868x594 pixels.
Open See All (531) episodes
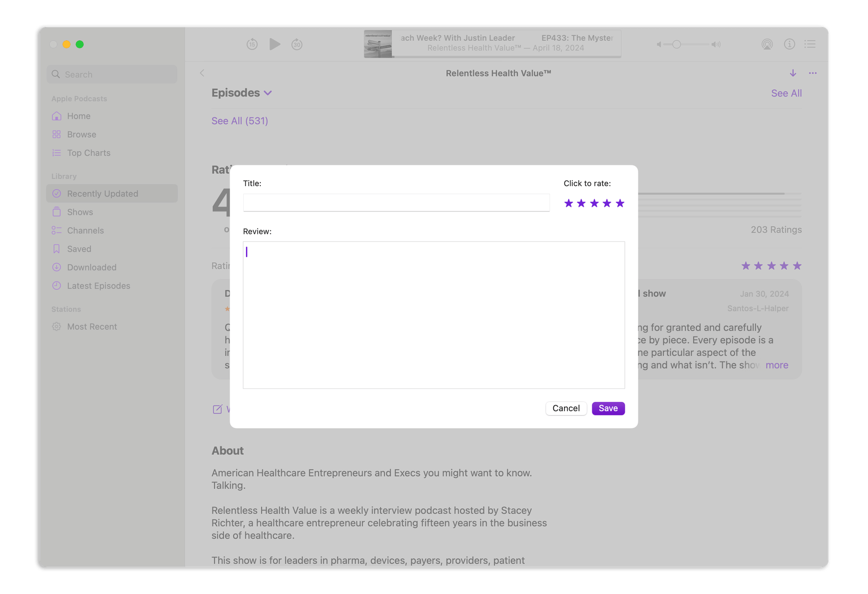pyautogui.click(x=240, y=121)
